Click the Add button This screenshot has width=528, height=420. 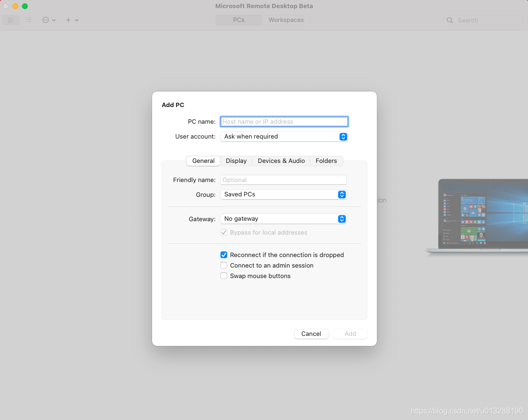(x=350, y=334)
